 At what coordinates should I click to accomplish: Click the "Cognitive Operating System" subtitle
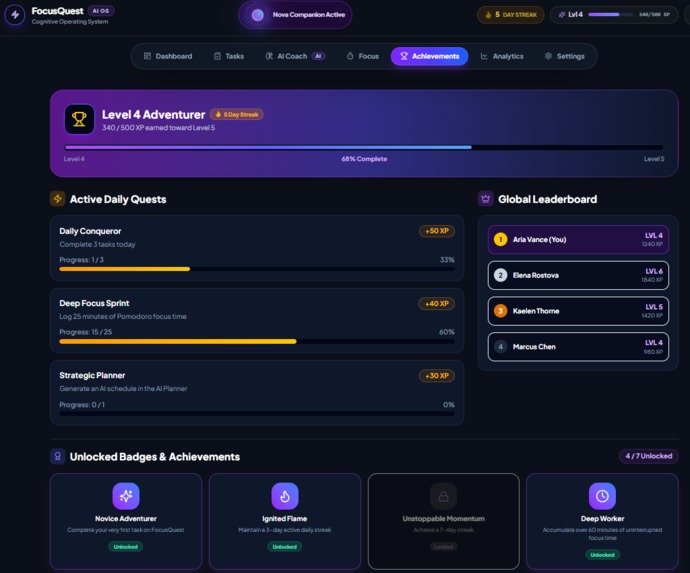[70, 22]
